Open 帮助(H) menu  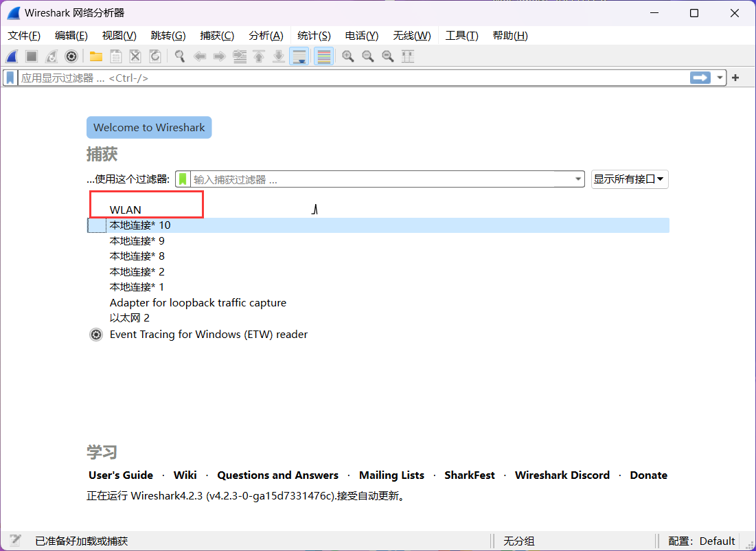[510, 36]
